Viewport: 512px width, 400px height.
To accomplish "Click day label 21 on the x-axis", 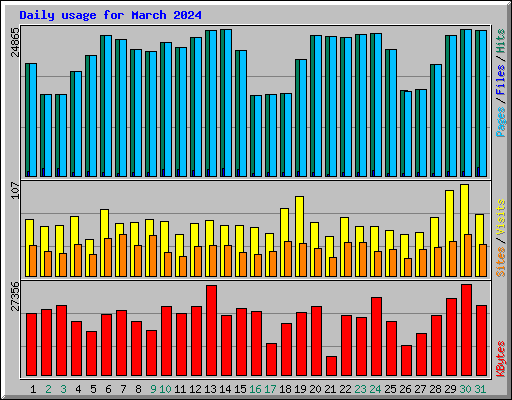I will point(330,389).
